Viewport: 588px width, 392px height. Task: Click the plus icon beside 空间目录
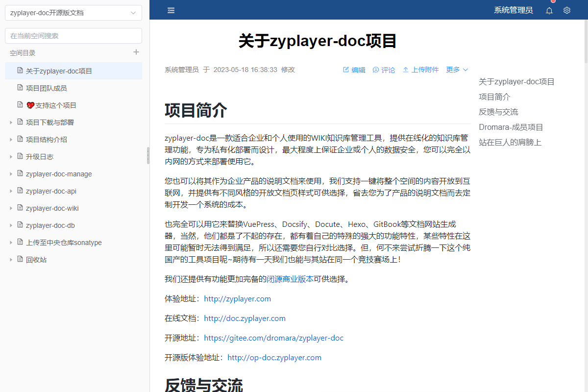[x=136, y=52]
